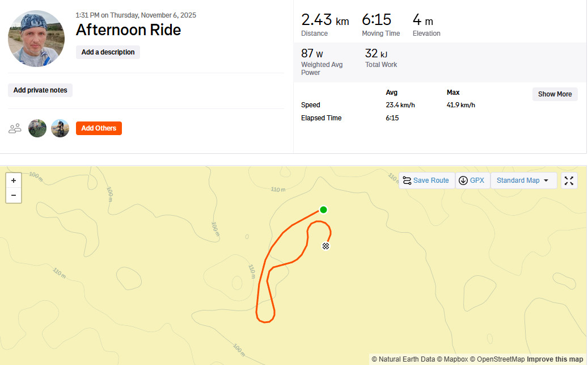Screen dimensions: 588x365
Task: Open the first tagged athlete's avatar
Action: pyautogui.click(x=37, y=128)
